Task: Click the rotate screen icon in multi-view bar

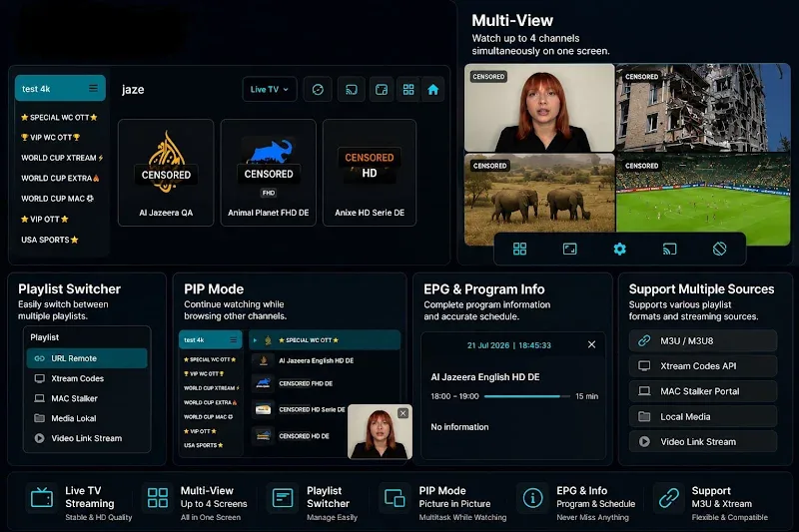Action: pyautogui.click(x=719, y=249)
